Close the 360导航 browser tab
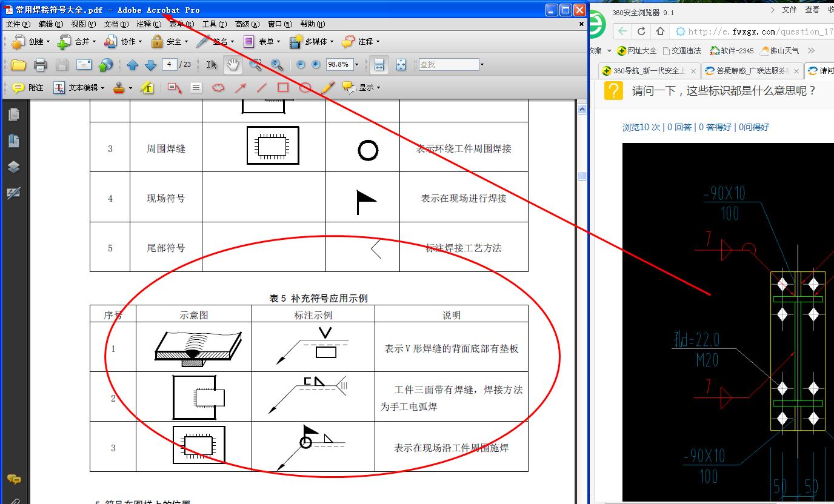 pyautogui.click(x=694, y=71)
